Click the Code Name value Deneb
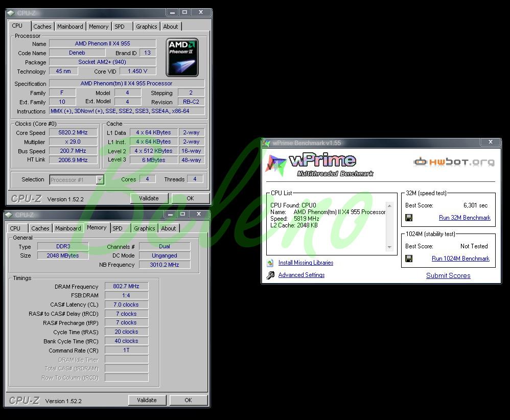This screenshot has height=420, width=510. coord(77,53)
